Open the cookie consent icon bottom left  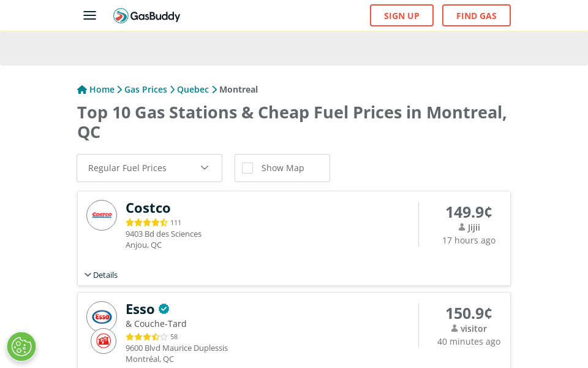pos(21,347)
